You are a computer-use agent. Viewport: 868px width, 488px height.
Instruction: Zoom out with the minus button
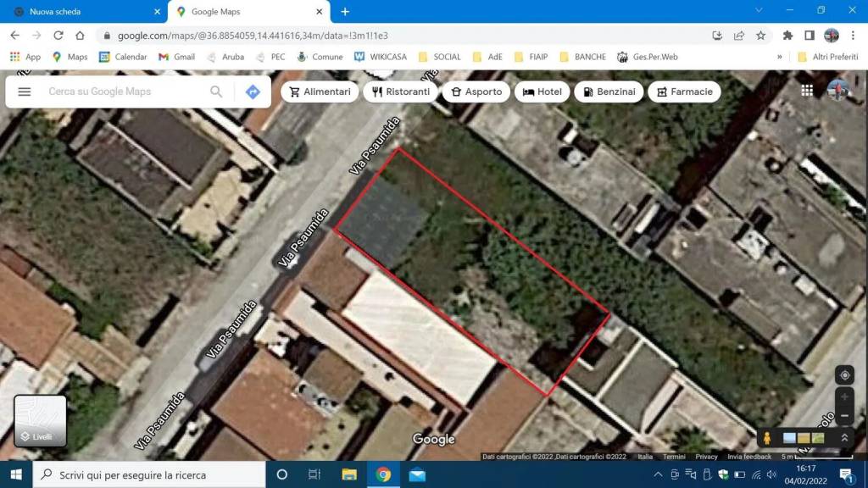tap(844, 417)
